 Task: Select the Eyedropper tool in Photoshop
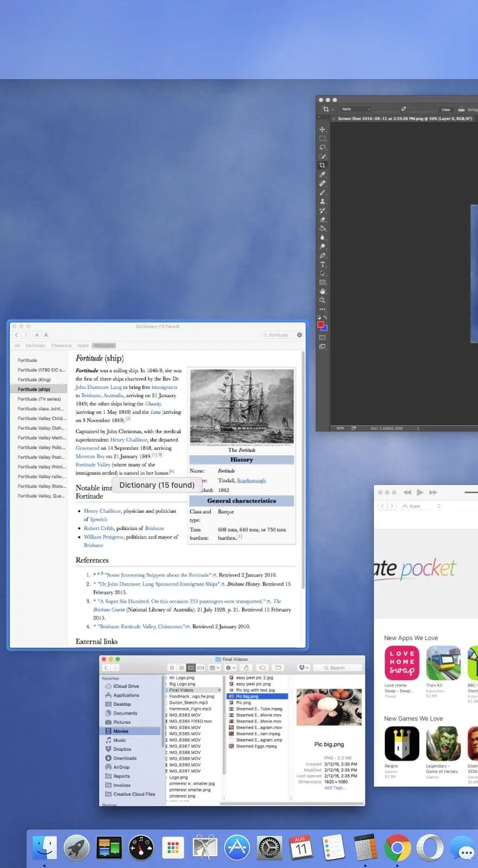[x=322, y=174]
